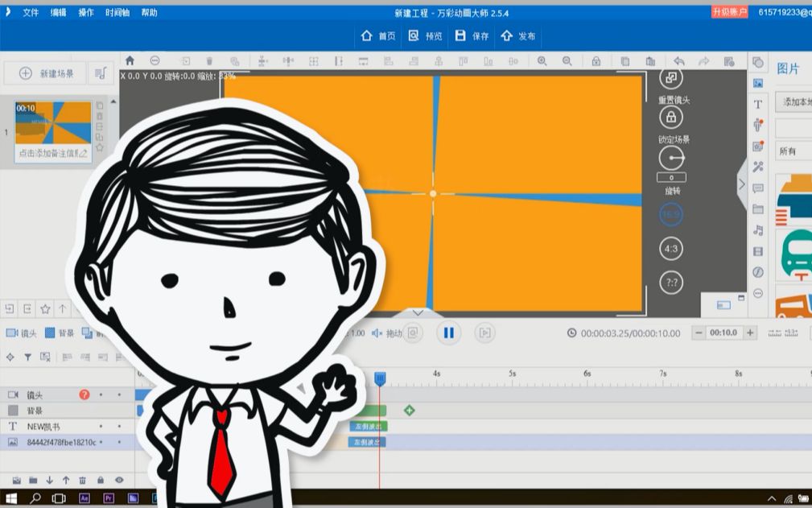Image resolution: width=812 pixels, height=508 pixels.
Task: Click the copy icon in the canvas toolbar
Action: tap(625, 61)
